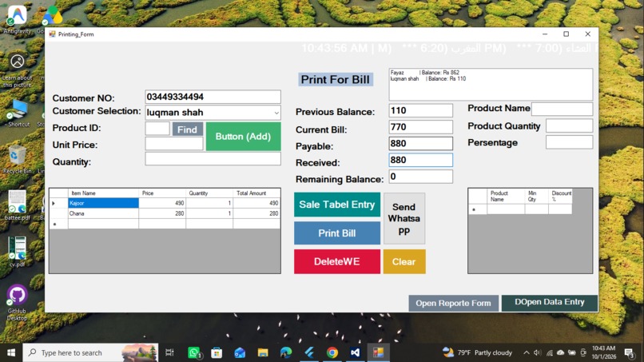
Task: Open the battee.pdf desktop file
Action: (17, 205)
